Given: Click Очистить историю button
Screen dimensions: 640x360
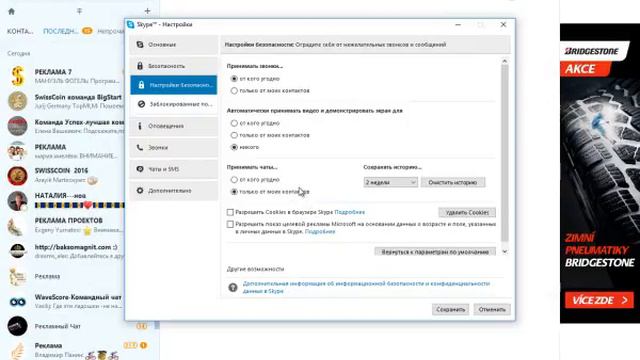Looking at the screenshot, I should click(453, 182).
